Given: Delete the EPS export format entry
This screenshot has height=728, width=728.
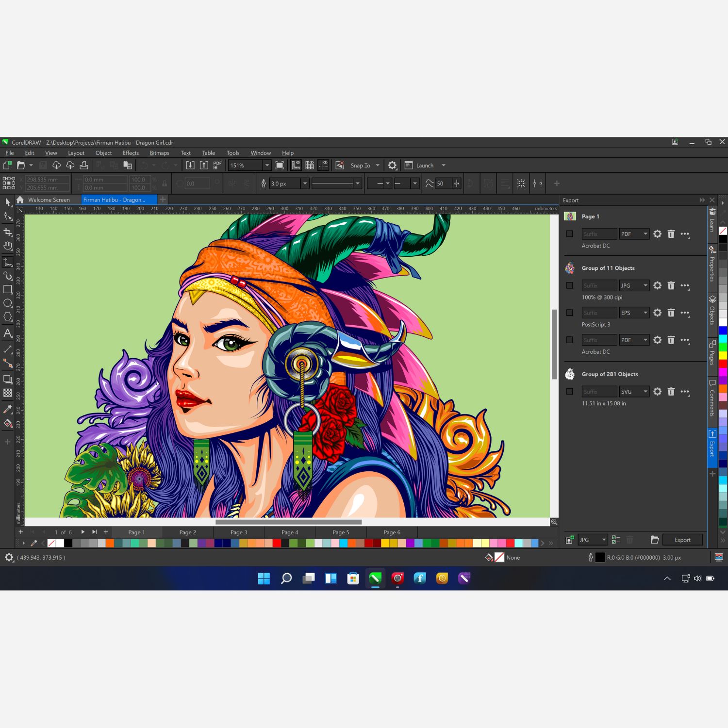Looking at the screenshot, I should tap(671, 313).
